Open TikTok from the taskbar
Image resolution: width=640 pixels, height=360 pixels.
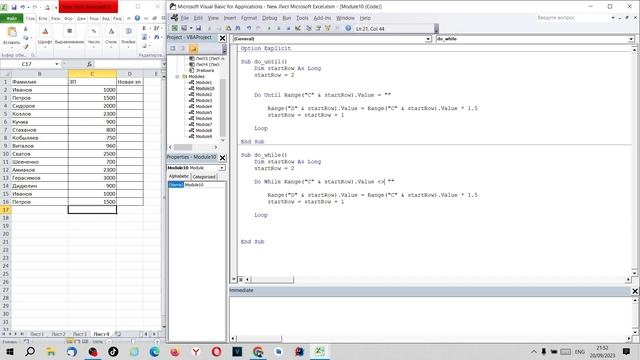tap(113, 351)
